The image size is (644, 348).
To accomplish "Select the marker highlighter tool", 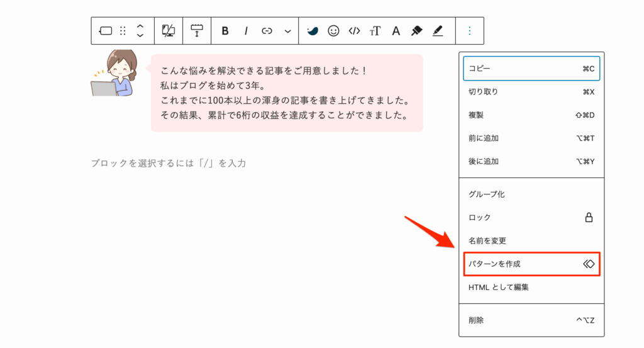I will [417, 31].
